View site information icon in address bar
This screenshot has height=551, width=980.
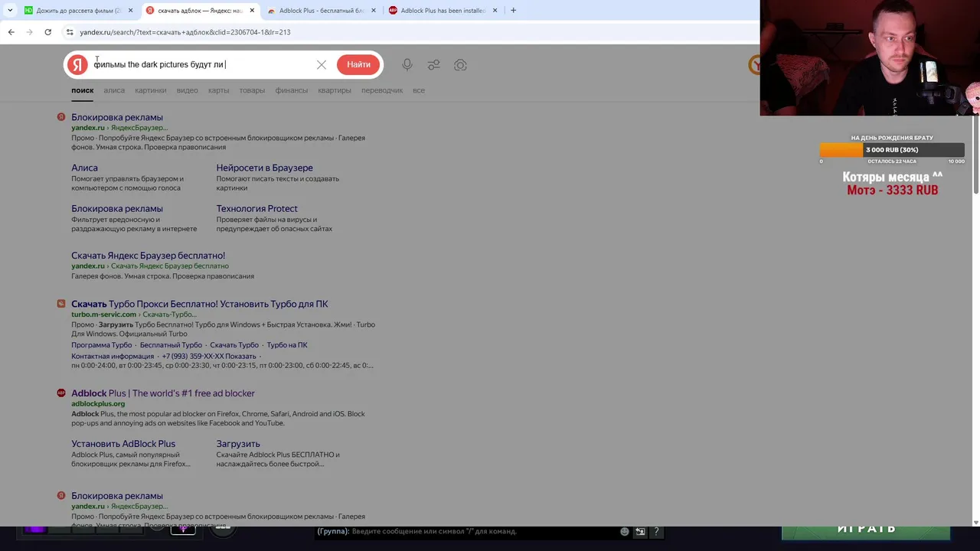click(70, 32)
